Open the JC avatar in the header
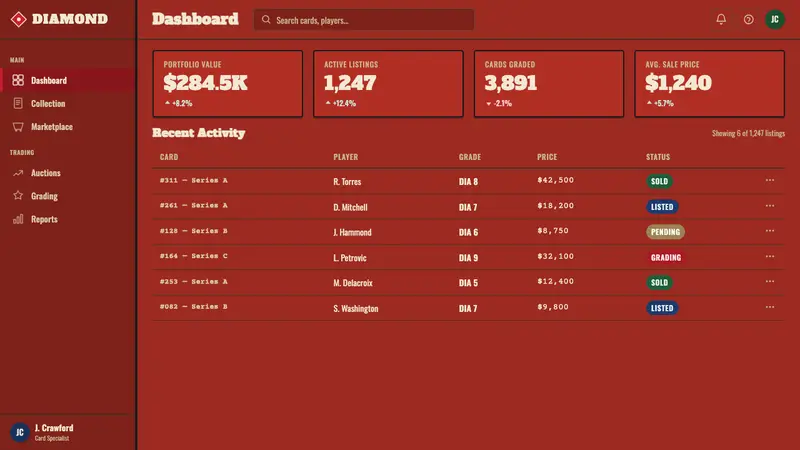The width and height of the screenshot is (800, 450). tap(774, 19)
